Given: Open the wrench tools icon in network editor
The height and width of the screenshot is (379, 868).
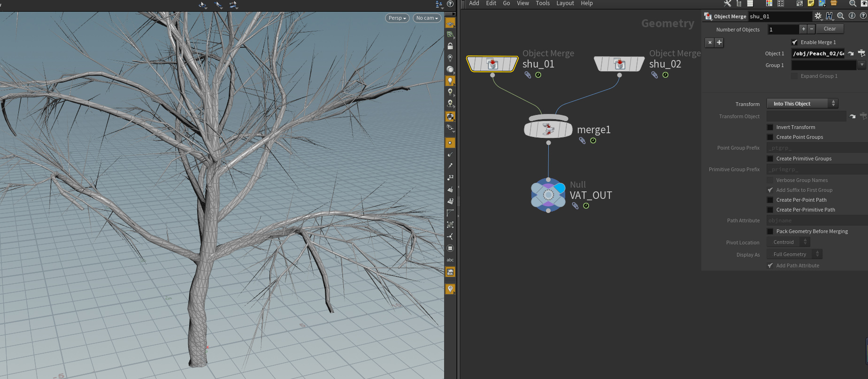Looking at the screenshot, I should [x=728, y=3].
